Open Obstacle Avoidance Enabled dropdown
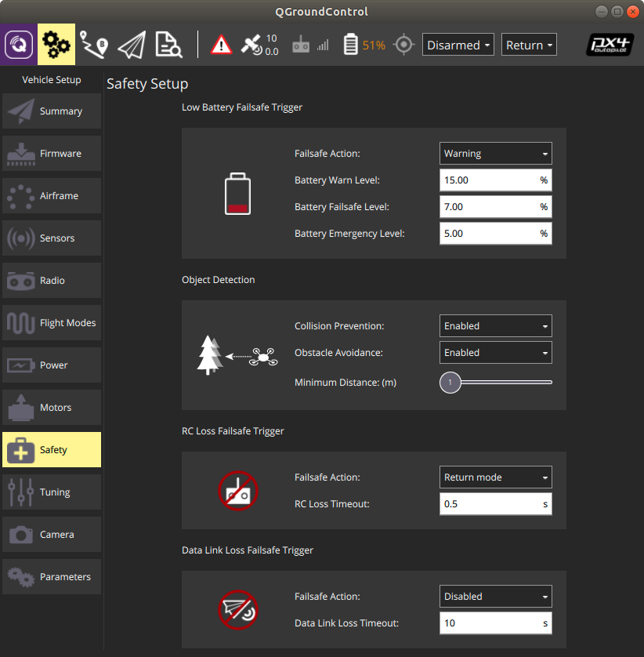Image resolution: width=644 pixels, height=657 pixels. tap(496, 352)
